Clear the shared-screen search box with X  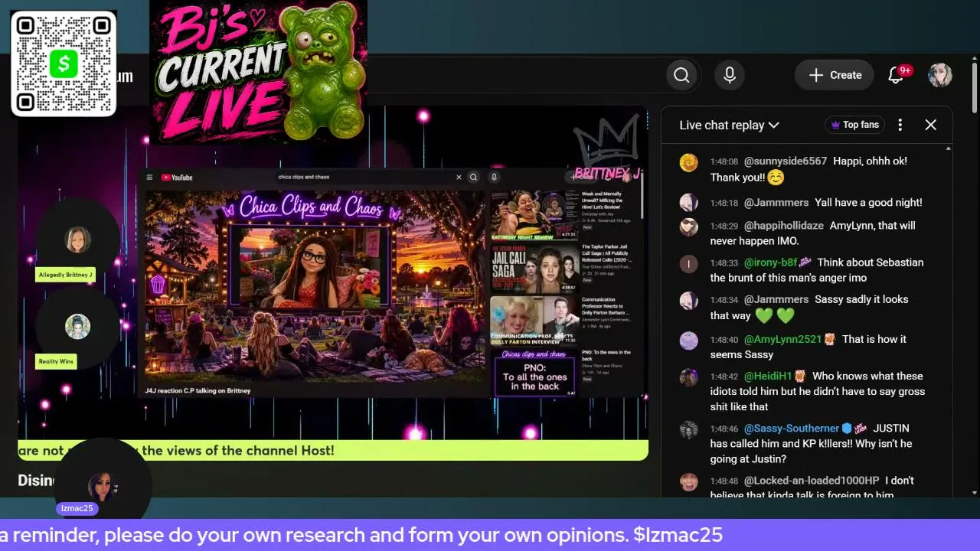459,177
